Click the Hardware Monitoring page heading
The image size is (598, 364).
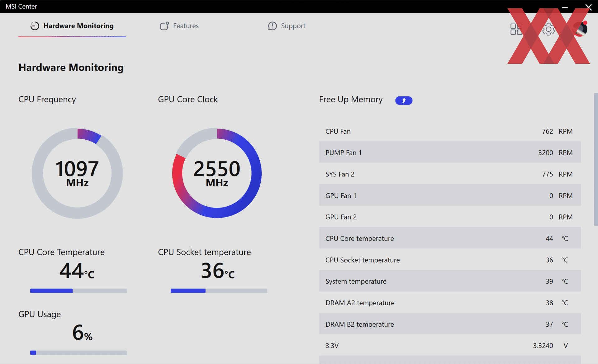pos(71,68)
